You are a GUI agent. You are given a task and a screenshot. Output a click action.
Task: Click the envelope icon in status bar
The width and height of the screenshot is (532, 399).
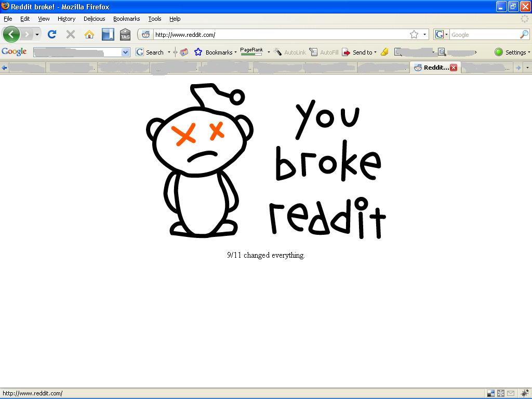[511, 393]
